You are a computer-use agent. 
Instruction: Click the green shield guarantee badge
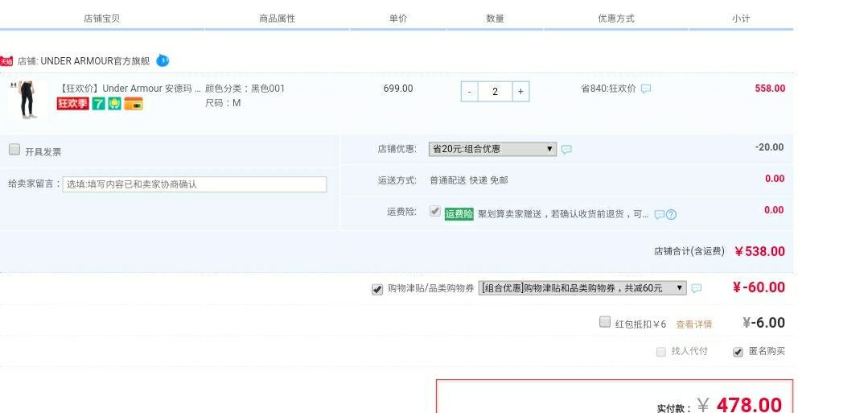click(x=114, y=104)
